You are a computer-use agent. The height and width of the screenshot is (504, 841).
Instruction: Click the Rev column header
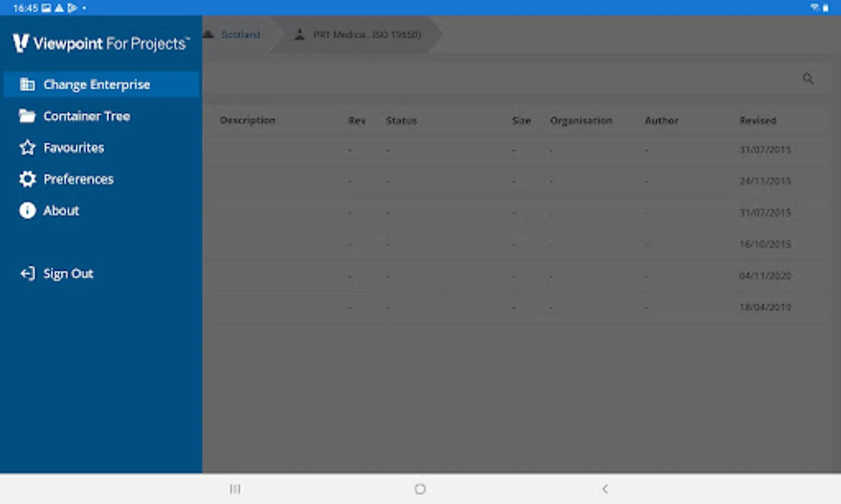[357, 120]
